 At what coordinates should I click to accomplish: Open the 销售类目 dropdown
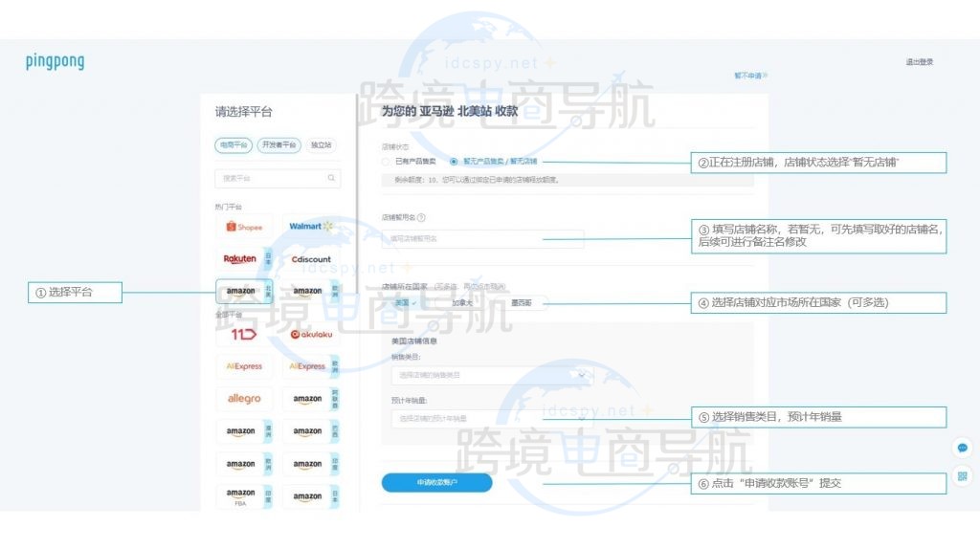tap(493, 375)
